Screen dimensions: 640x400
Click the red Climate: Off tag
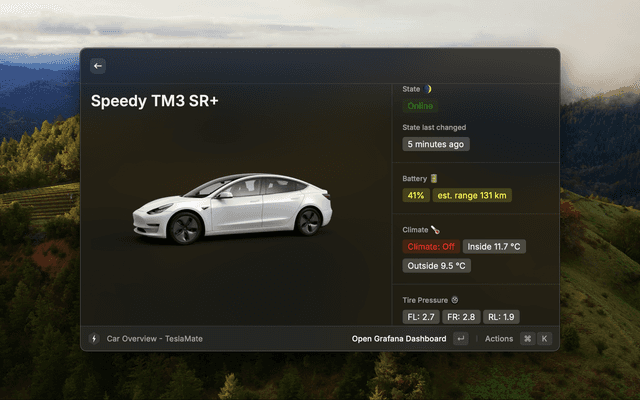point(430,247)
